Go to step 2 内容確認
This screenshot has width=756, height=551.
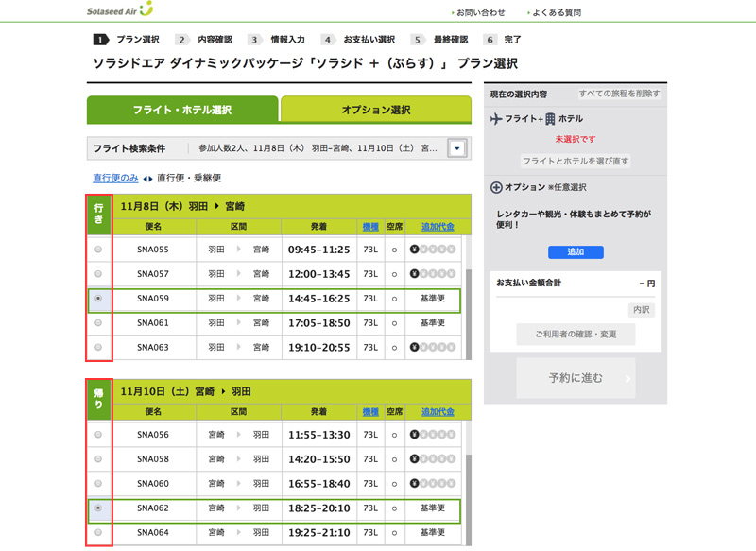tap(204, 40)
